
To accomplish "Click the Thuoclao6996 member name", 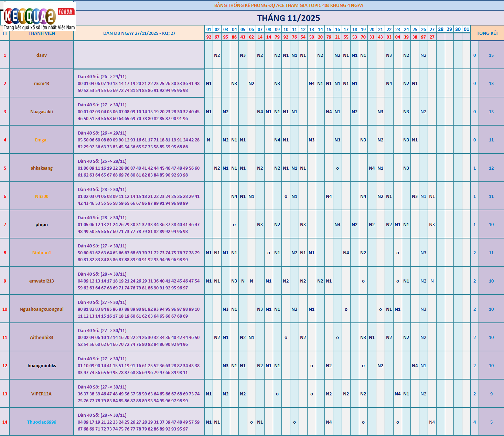I will 42,422.
